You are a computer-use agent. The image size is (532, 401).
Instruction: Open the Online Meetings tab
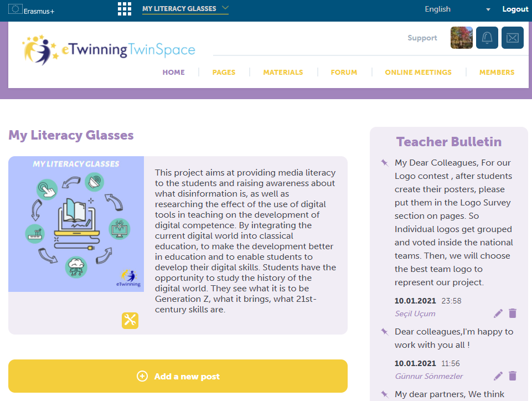point(418,73)
